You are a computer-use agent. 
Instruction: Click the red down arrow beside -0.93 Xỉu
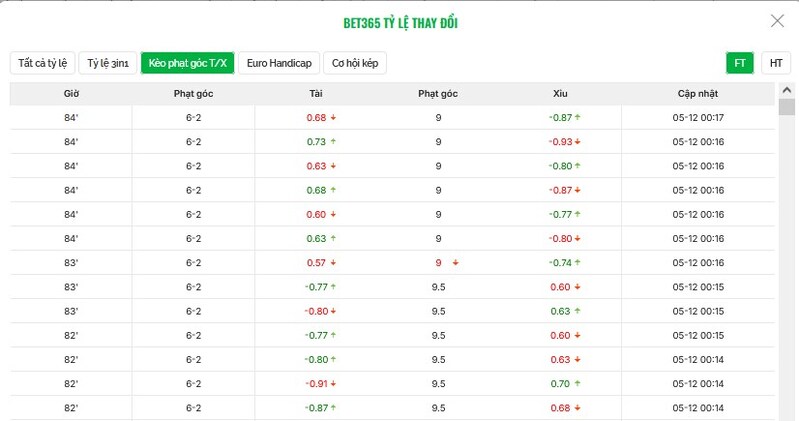click(578, 142)
